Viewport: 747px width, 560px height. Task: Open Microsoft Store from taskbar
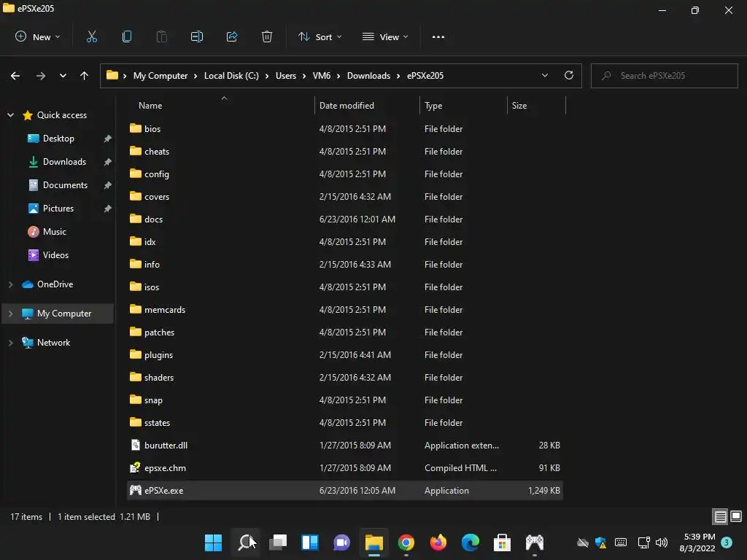pos(502,542)
